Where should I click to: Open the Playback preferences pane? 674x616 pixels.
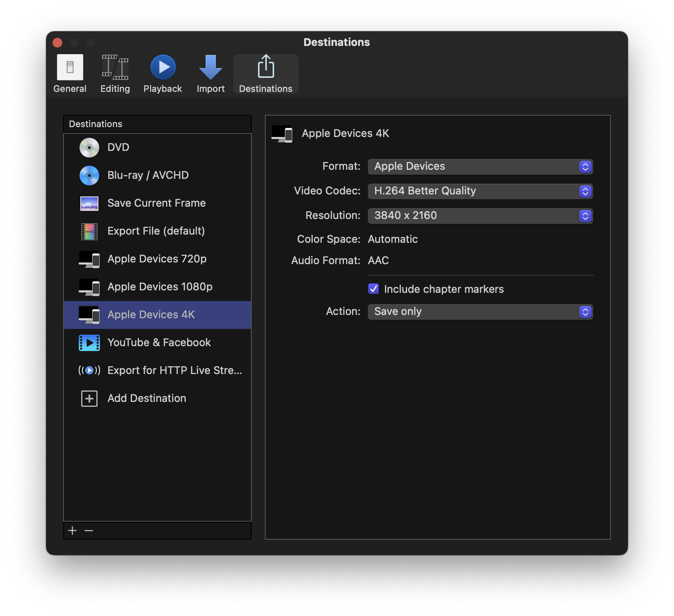(x=163, y=74)
